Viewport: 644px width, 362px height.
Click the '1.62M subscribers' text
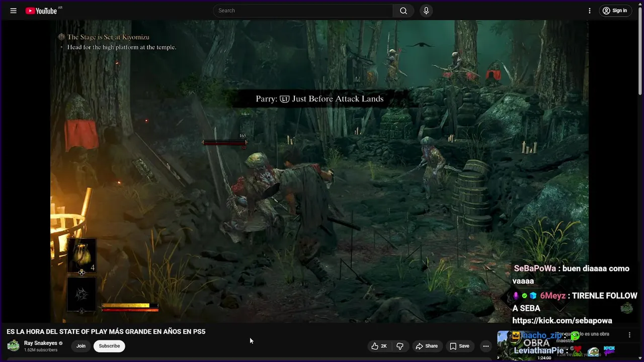41,350
